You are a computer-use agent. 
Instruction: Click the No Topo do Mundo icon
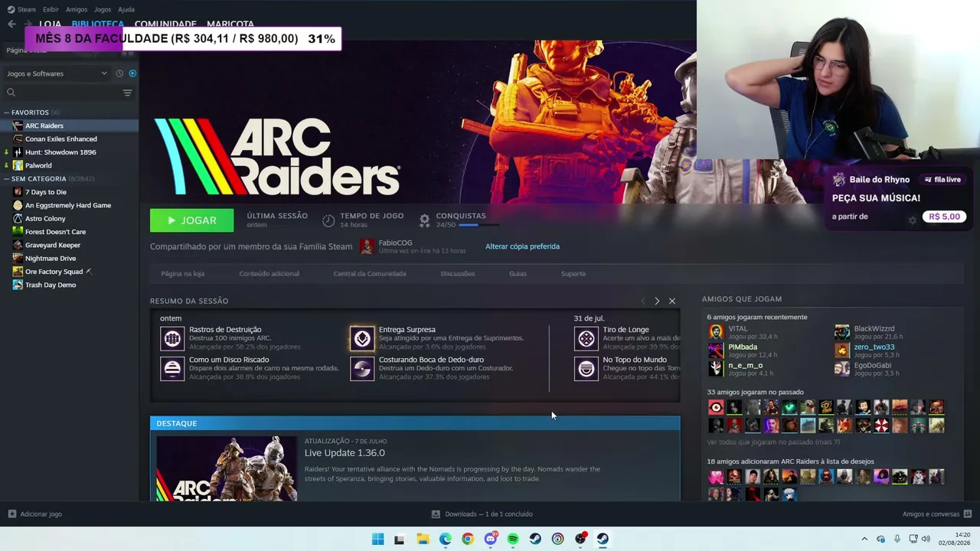[x=586, y=369]
